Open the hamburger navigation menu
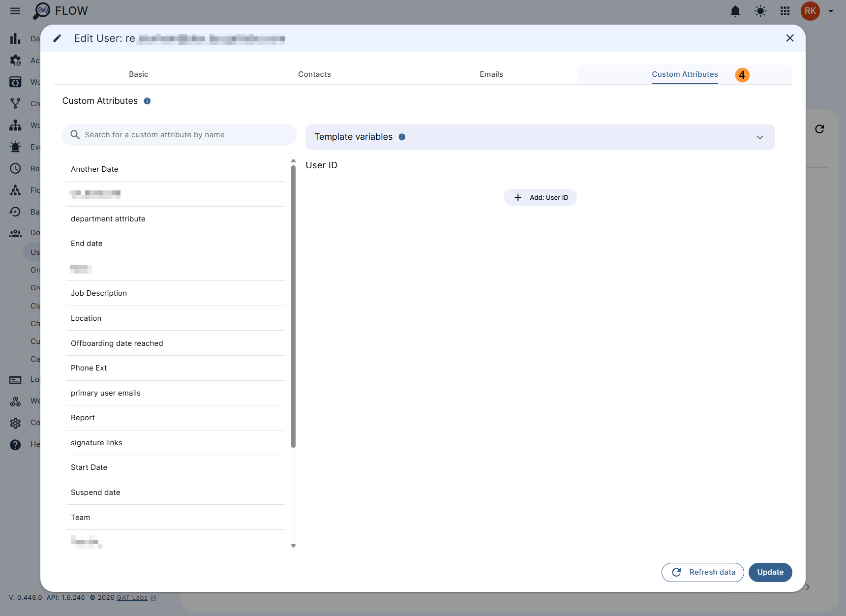846x616 pixels. [x=15, y=11]
